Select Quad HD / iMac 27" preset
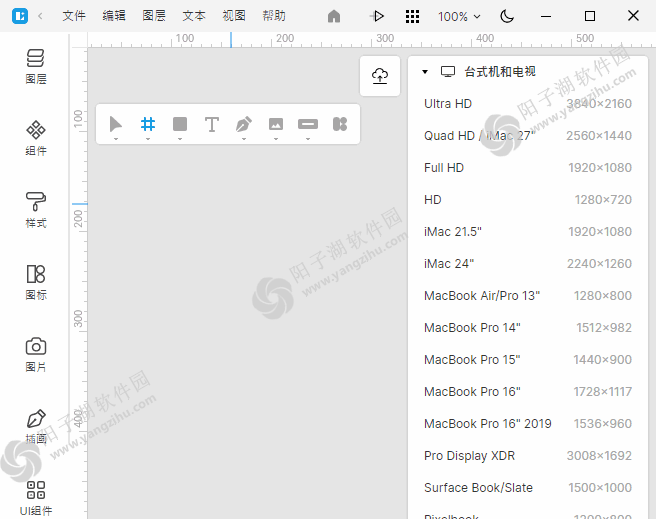 coord(528,136)
